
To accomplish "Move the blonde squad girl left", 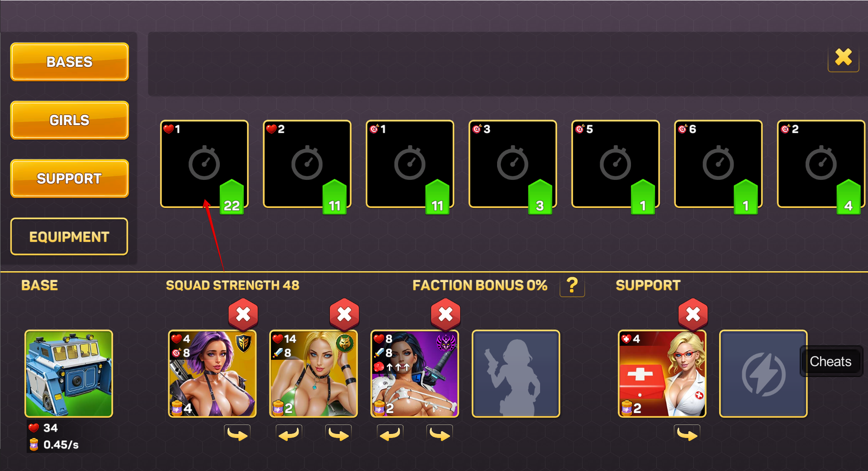I will [289, 434].
